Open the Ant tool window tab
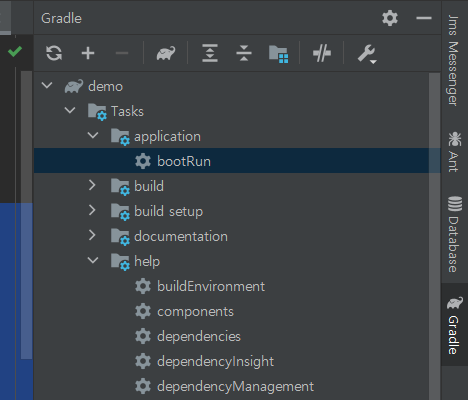Image resolution: width=468 pixels, height=400 pixels. pyautogui.click(x=454, y=152)
